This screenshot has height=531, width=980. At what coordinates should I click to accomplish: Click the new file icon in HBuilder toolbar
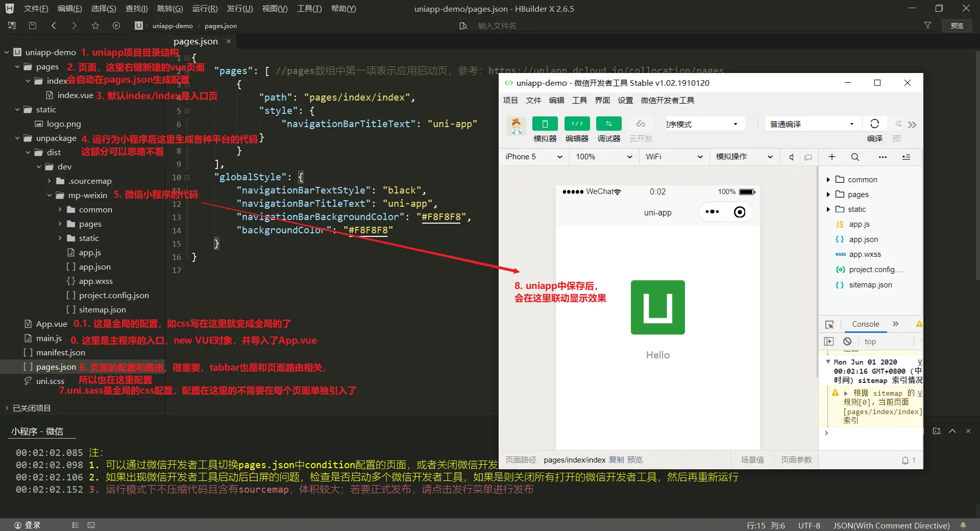coord(12,26)
